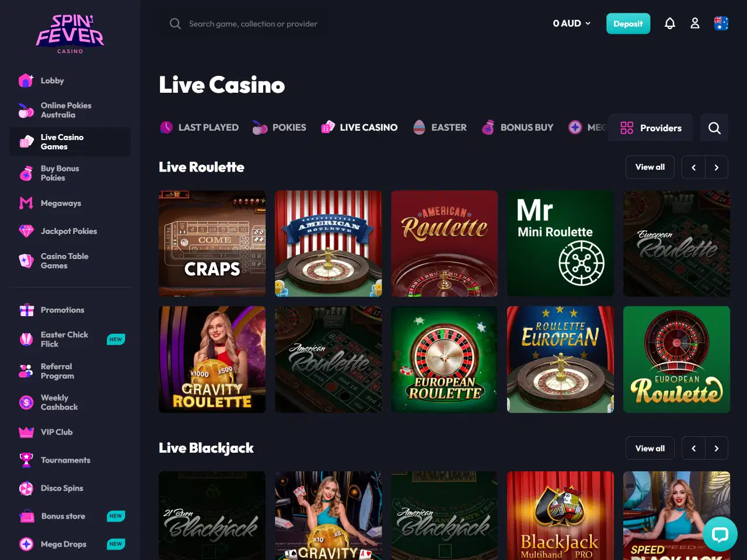Open the user account profile icon

pyautogui.click(x=695, y=23)
